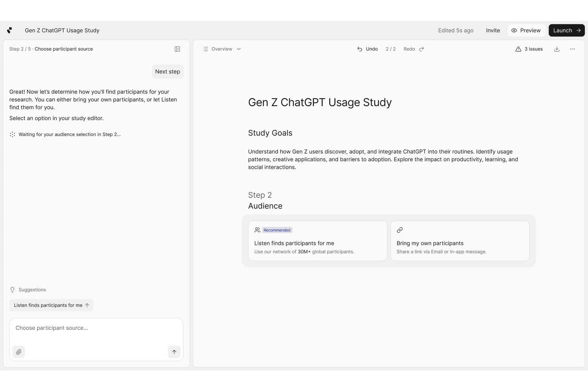Click the Study Goals heading
This screenshot has width=588, height=392.
[270, 133]
